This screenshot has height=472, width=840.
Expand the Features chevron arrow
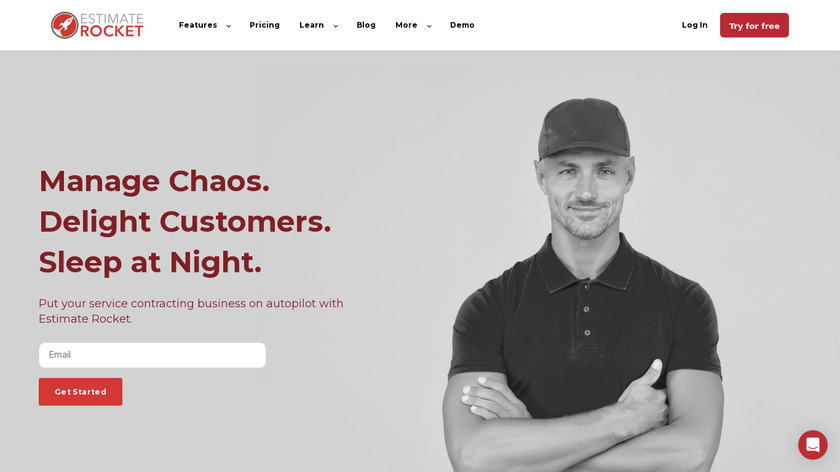pyautogui.click(x=229, y=26)
